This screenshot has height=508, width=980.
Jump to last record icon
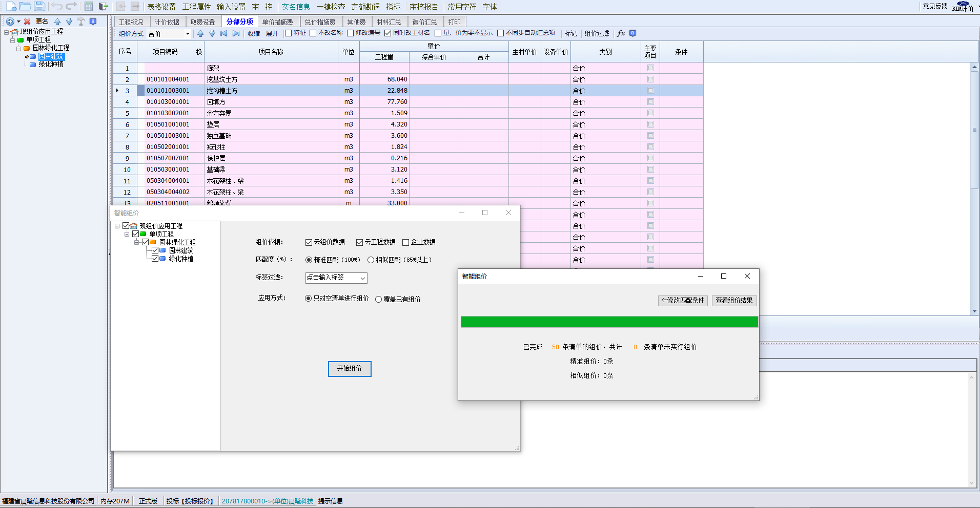point(236,33)
